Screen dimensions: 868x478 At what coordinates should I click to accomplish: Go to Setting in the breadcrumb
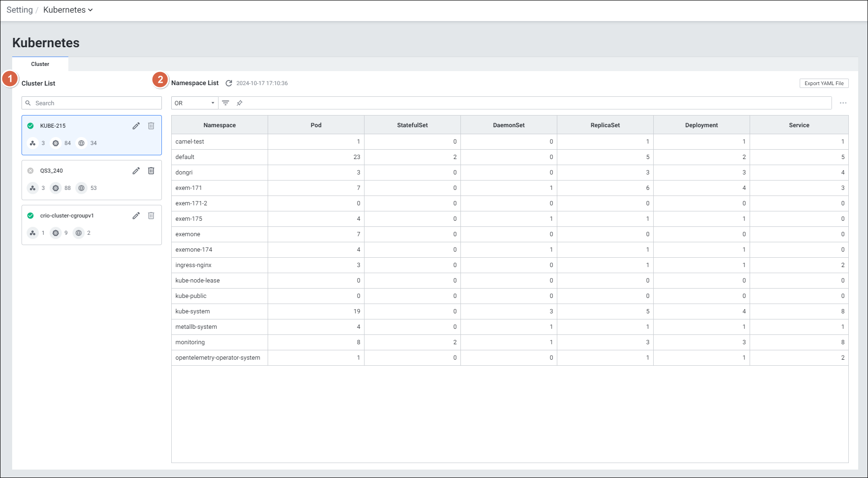pyautogui.click(x=20, y=10)
